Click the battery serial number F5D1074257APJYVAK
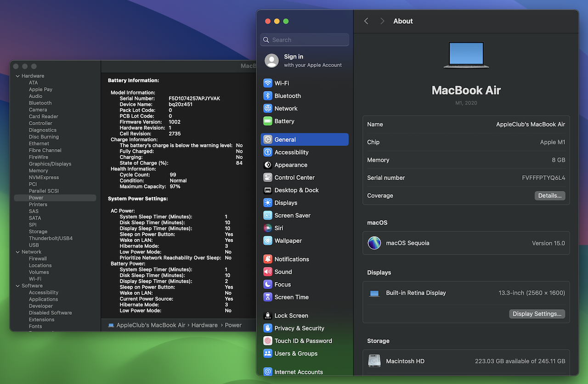 (194, 99)
